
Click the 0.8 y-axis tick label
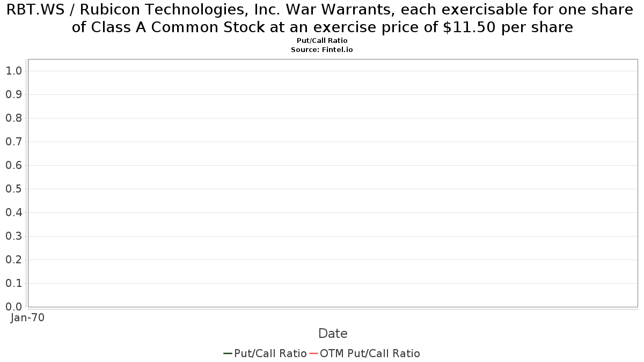coord(13,118)
